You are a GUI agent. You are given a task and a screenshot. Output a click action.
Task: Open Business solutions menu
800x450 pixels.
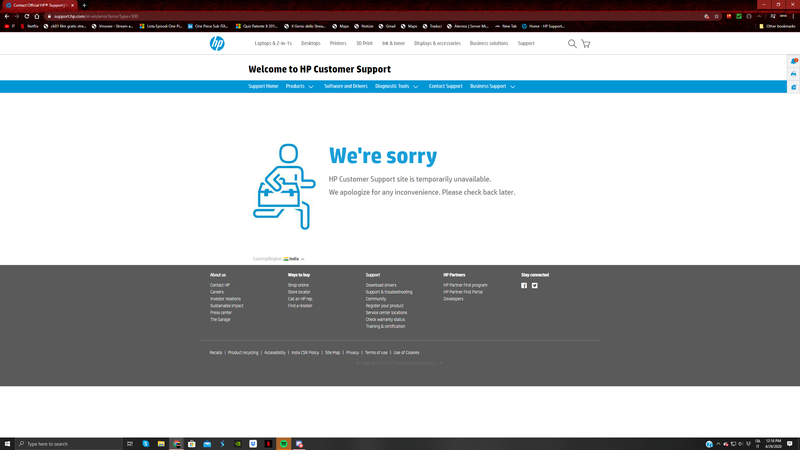pos(489,43)
